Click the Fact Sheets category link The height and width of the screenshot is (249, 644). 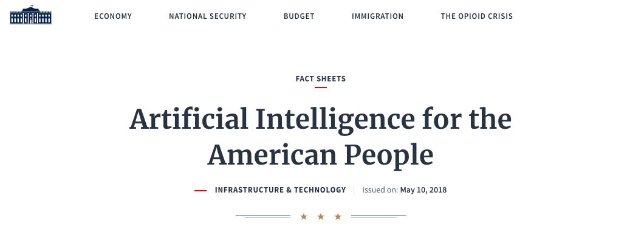(321, 78)
